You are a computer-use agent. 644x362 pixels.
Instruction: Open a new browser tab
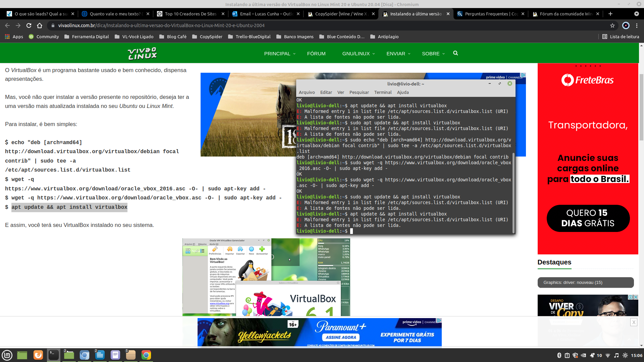pos(610,14)
